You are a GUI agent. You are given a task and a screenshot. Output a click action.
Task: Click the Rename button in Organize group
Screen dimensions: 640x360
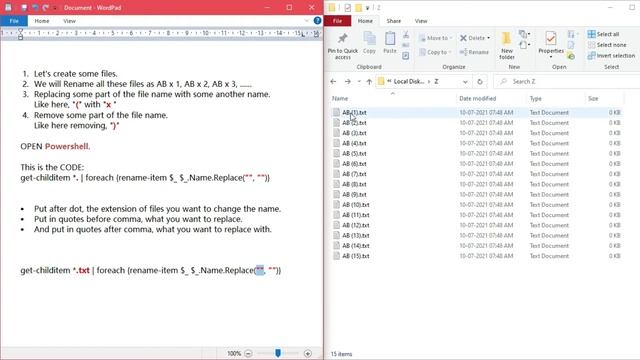pyautogui.click(x=474, y=52)
